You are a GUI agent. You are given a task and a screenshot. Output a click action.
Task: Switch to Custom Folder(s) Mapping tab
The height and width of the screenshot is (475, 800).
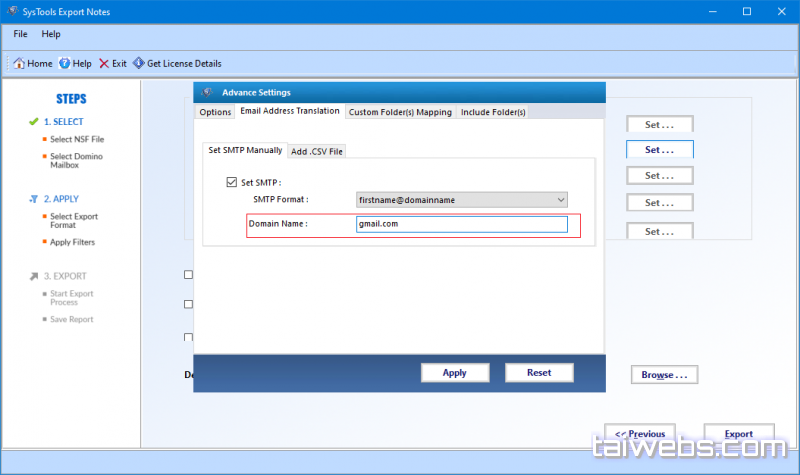point(400,112)
